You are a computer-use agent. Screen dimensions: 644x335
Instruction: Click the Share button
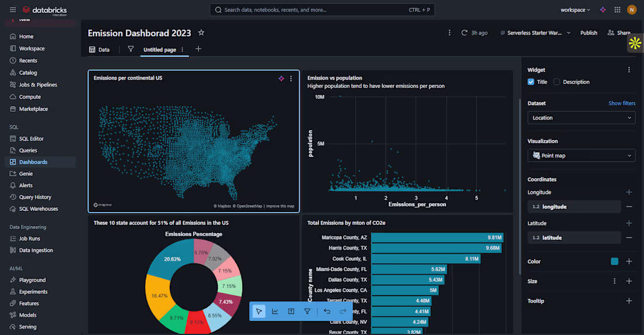(619, 33)
